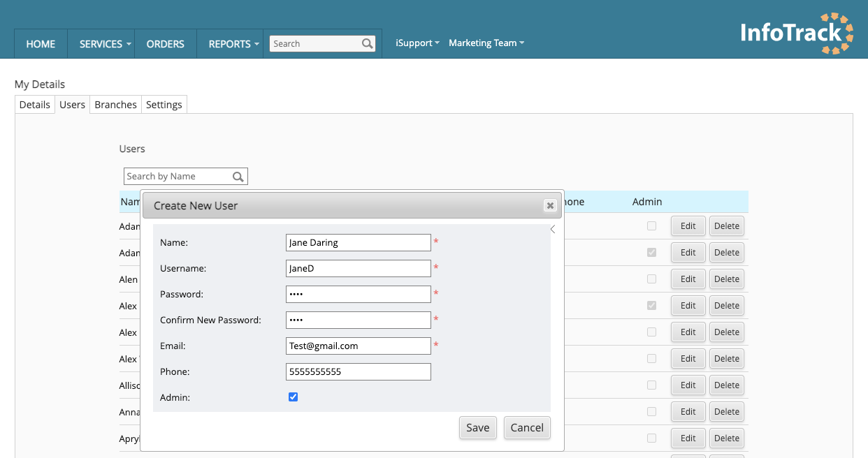Click the top navigation search magnifier icon
The image size is (868, 458).
368,43
